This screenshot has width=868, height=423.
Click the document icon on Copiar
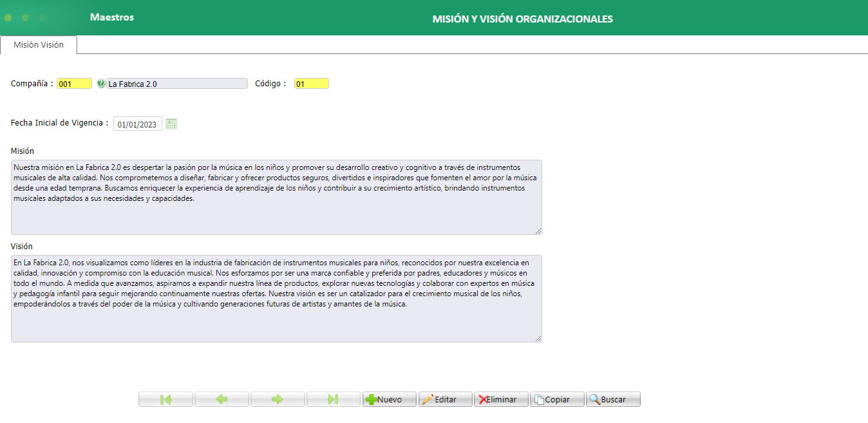pos(540,399)
